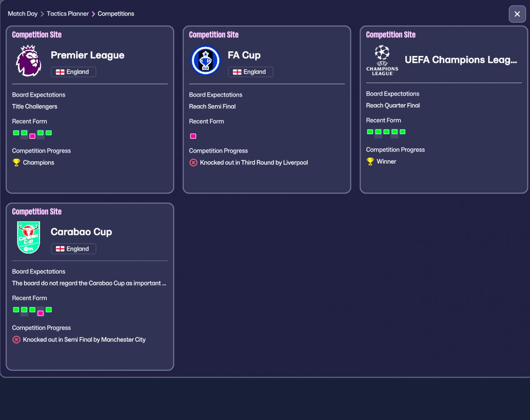Click the England flag in the Premier League card

point(60,72)
